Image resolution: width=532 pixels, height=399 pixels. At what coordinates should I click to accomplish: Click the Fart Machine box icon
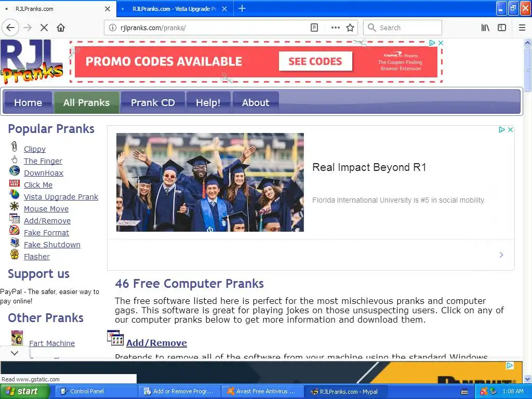pos(17,338)
